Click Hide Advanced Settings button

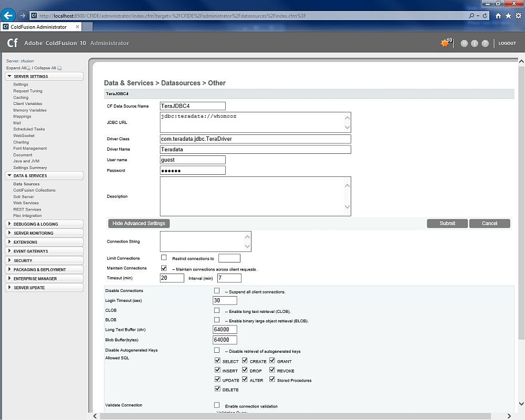pos(139,224)
